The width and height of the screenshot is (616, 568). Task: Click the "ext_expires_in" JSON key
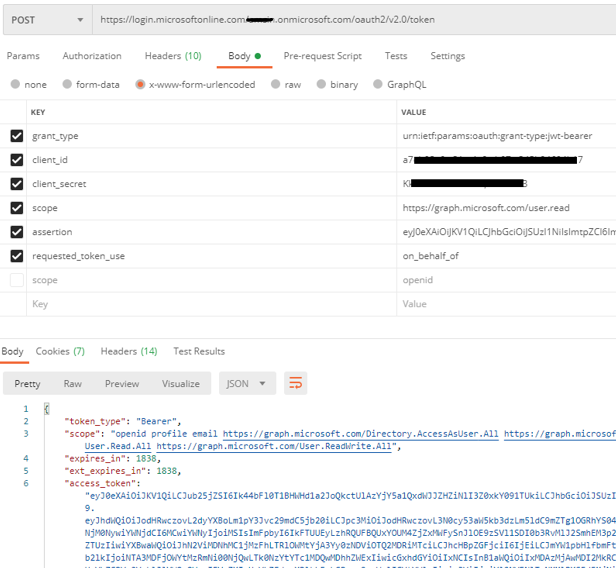pyautogui.click(x=107, y=471)
